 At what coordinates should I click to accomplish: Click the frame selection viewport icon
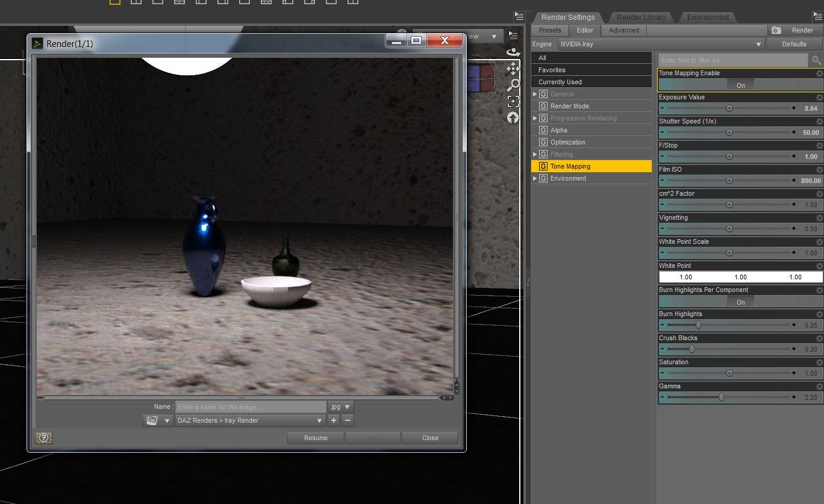pyautogui.click(x=513, y=101)
